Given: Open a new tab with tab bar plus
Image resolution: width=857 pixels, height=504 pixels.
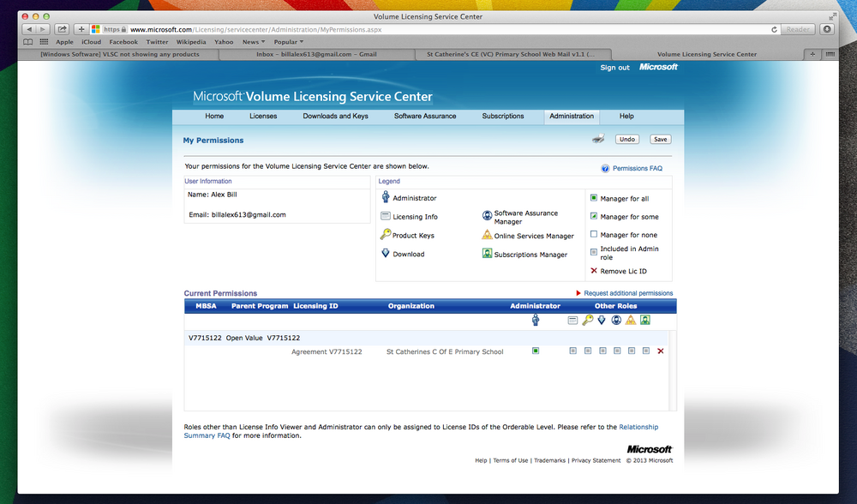Looking at the screenshot, I should (x=812, y=54).
